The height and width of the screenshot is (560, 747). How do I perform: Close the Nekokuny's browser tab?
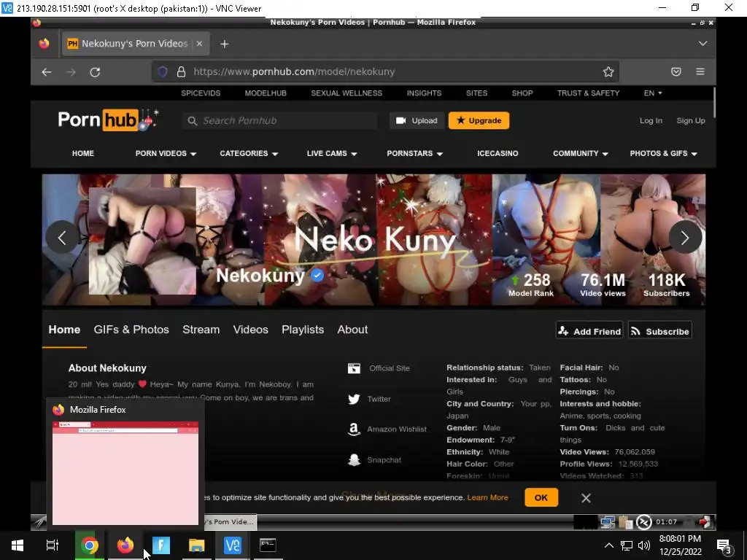199,43
